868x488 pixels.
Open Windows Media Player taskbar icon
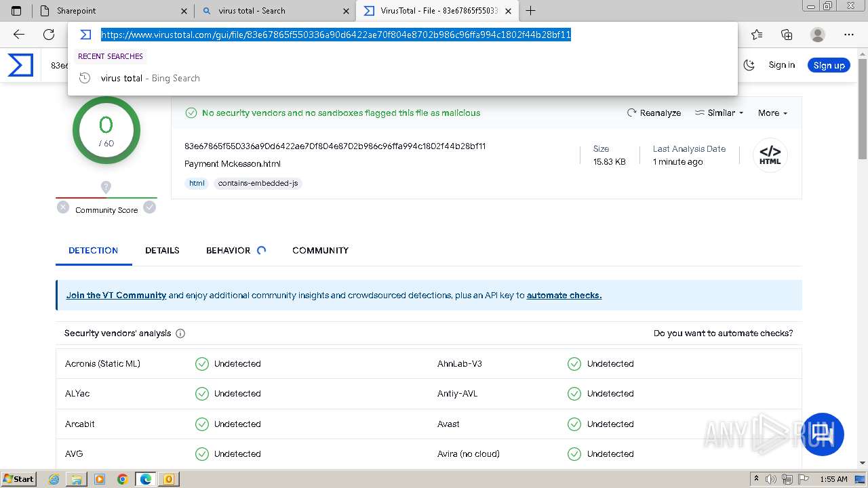click(x=100, y=479)
